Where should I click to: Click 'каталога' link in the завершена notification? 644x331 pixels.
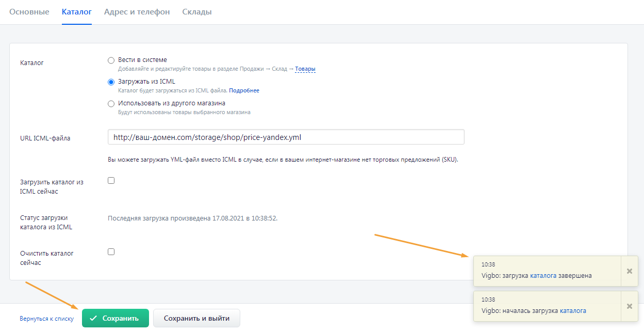[x=543, y=276]
